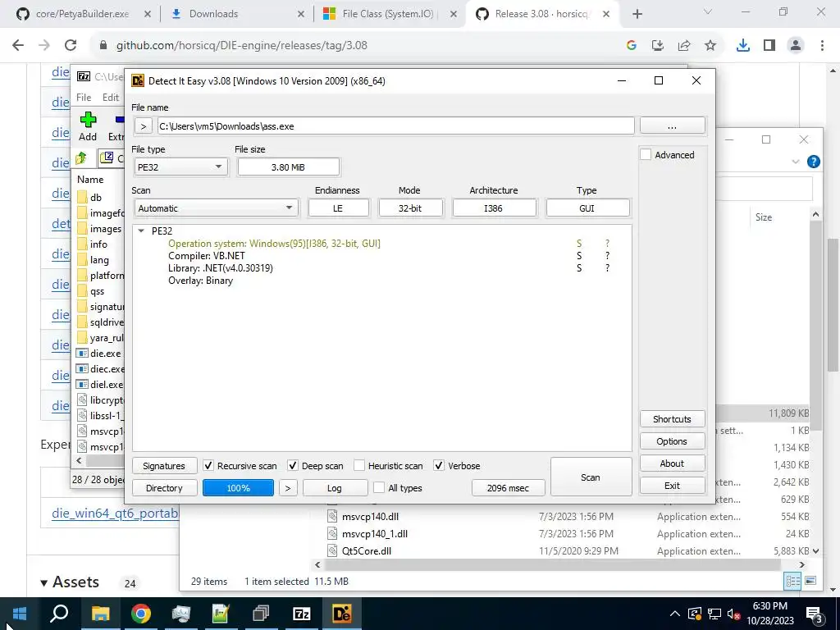Image resolution: width=840 pixels, height=630 pixels.
Task: Open the Log button
Action: tap(335, 488)
